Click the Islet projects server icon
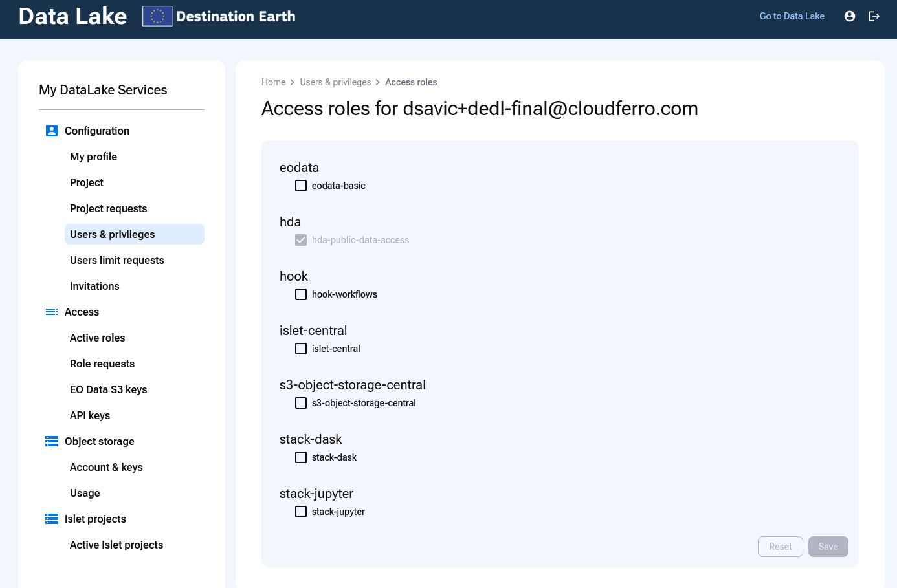Viewport: 897px width, 588px height. [52, 519]
